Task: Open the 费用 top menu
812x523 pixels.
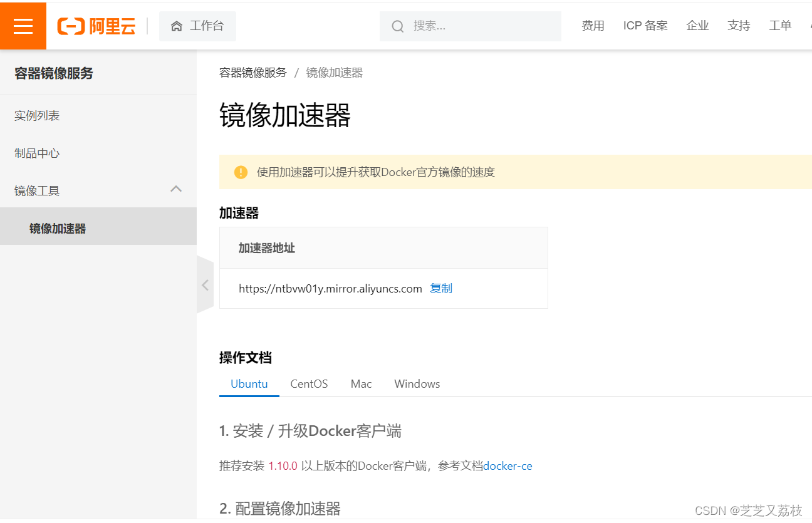Action: 593,26
